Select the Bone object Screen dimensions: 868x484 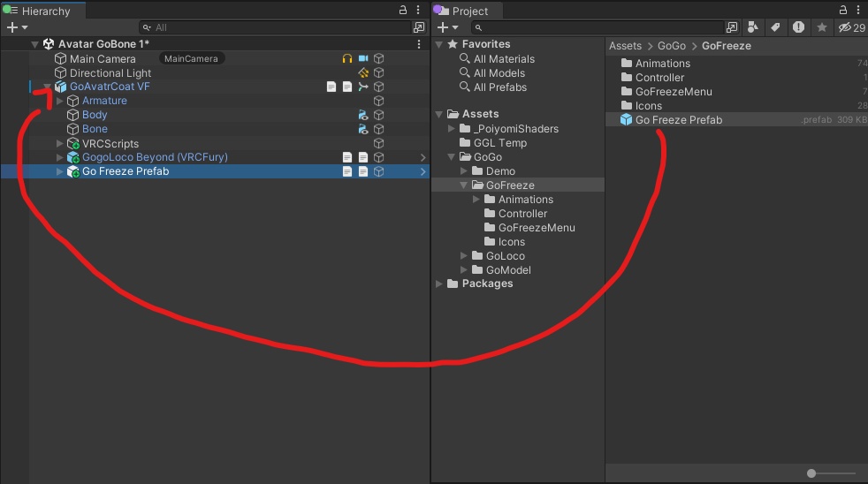tap(95, 129)
